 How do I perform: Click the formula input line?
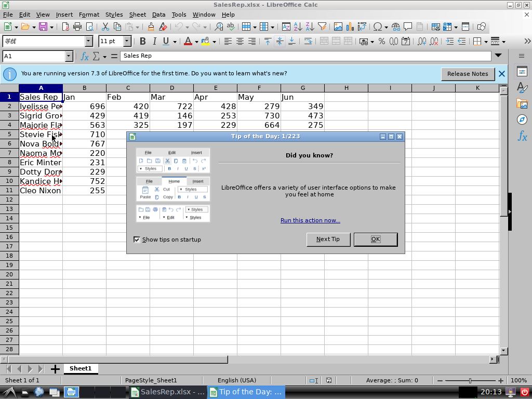305,56
